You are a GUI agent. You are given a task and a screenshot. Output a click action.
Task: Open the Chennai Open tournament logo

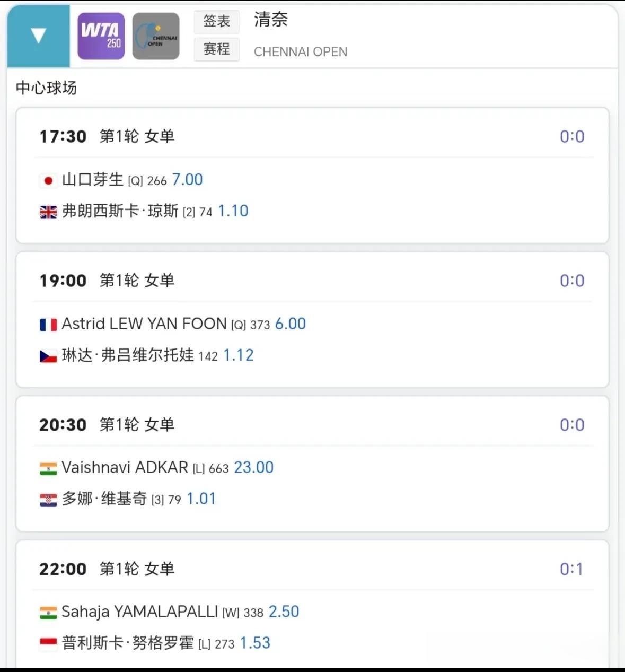[156, 36]
